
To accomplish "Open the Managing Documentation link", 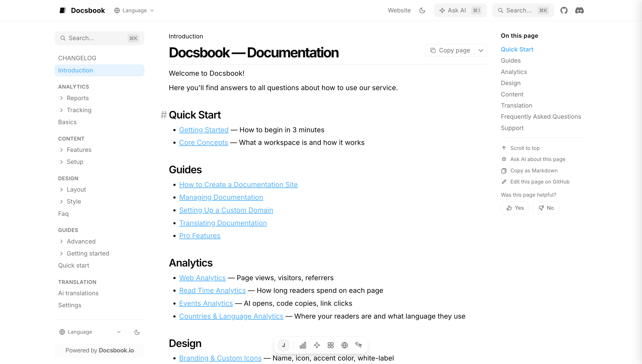I will [221, 197].
